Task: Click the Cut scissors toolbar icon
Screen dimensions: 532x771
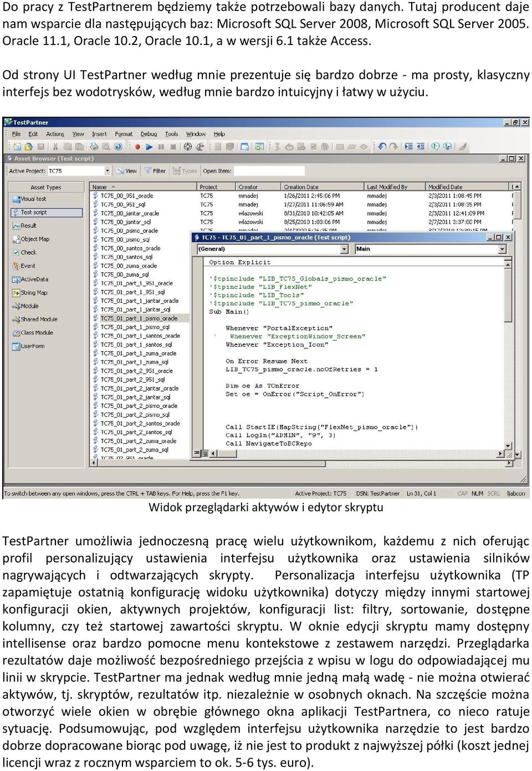Action: [55, 147]
